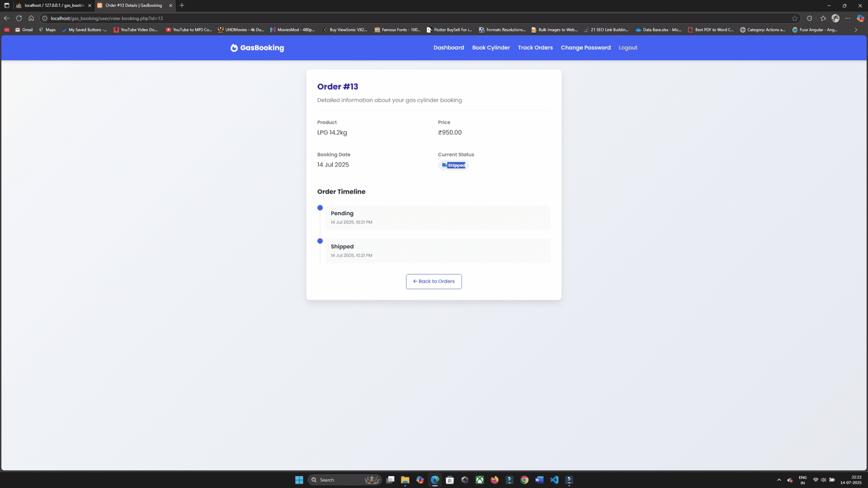Expand the browser three-dot menu
Viewport: 868px width, 488px height.
point(847,18)
